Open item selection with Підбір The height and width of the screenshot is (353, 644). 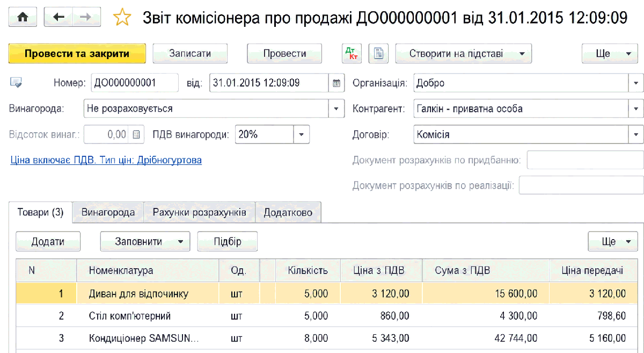(228, 242)
